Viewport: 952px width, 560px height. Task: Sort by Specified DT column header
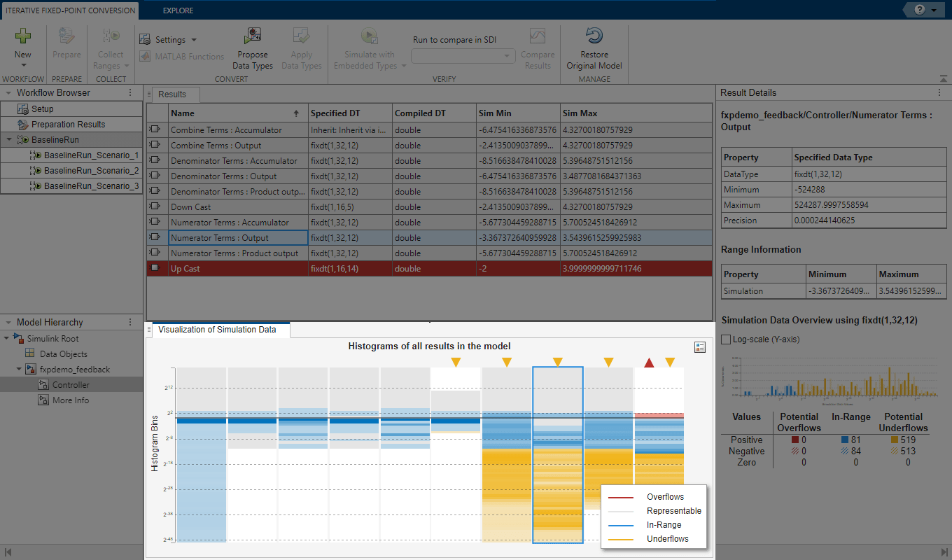click(350, 113)
